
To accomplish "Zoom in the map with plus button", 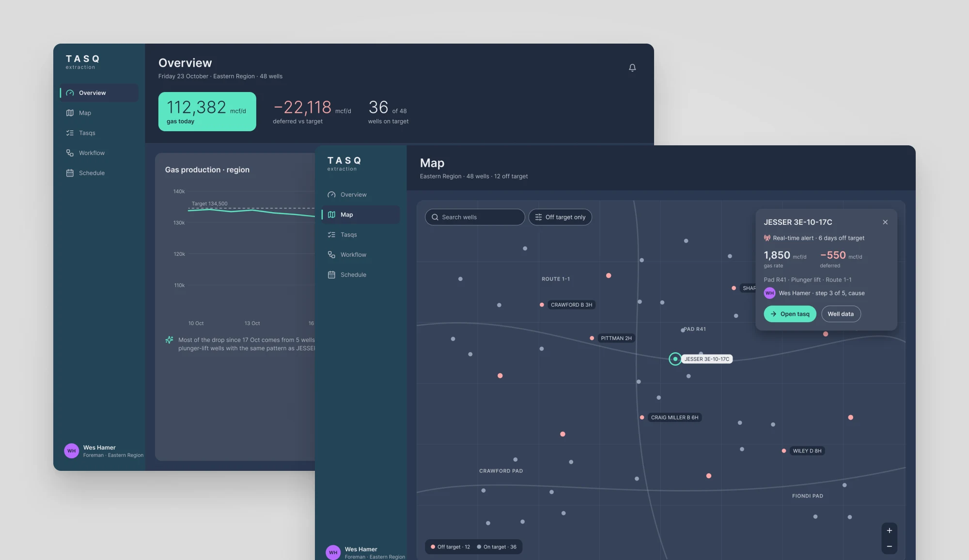I will click(890, 530).
